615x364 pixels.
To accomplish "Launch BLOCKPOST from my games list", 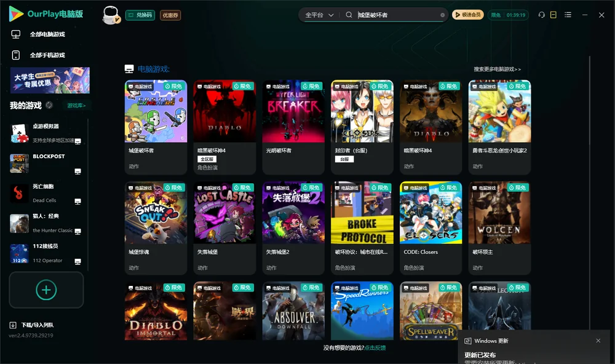I will (x=46, y=163).
